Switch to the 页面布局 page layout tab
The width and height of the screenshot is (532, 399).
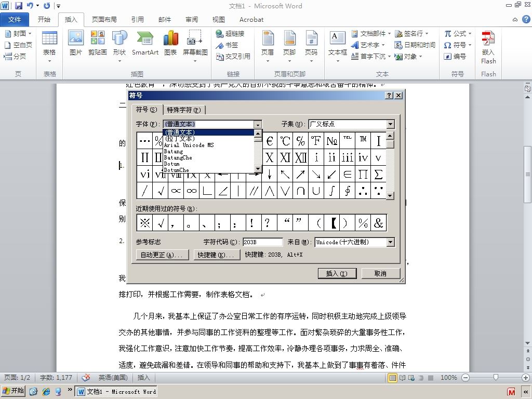104,20
